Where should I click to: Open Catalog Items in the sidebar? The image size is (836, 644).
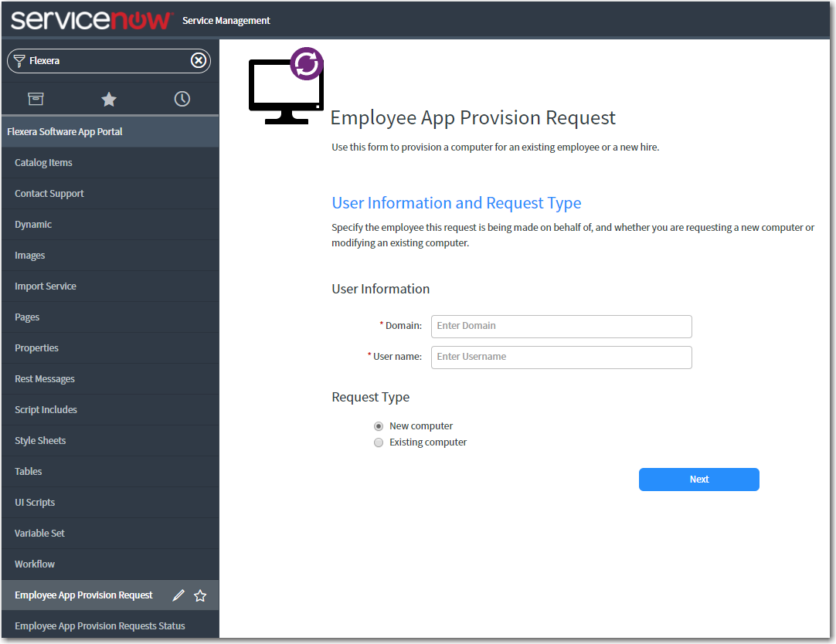click(44, 162)
